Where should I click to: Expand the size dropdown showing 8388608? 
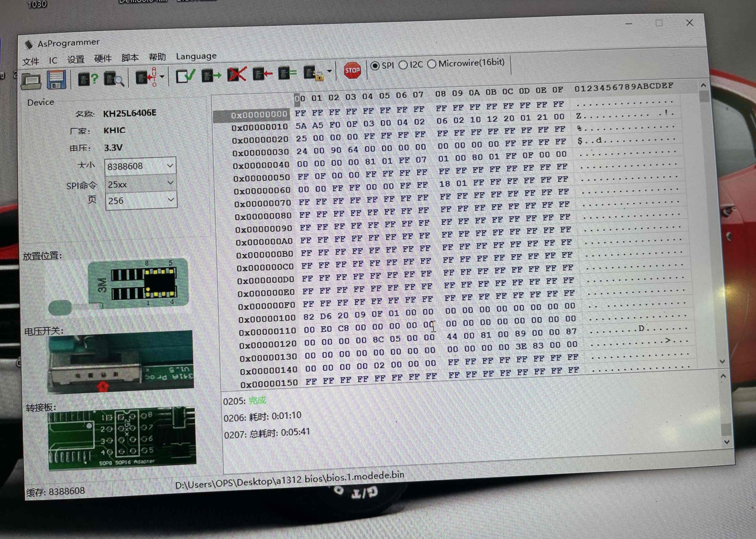click(x=170, y=166)
